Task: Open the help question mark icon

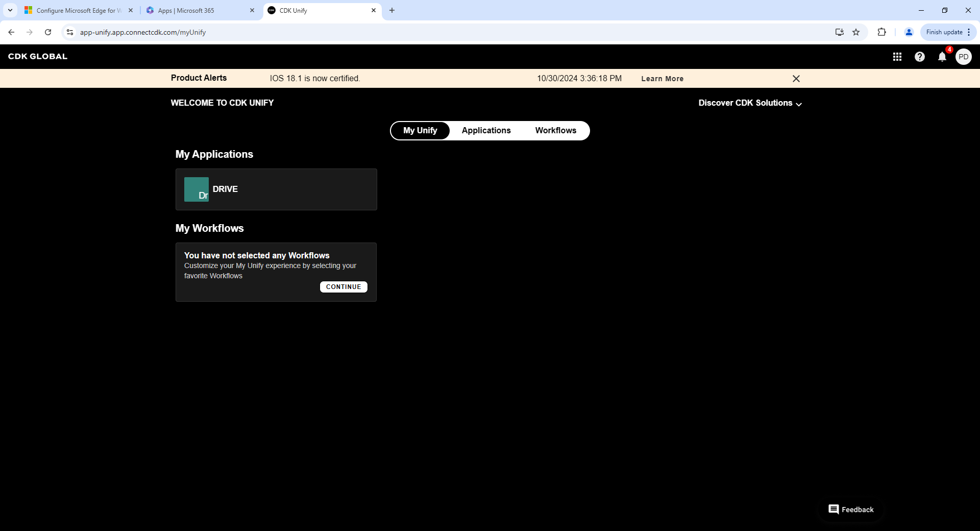Action: click(x=919, y=57)
